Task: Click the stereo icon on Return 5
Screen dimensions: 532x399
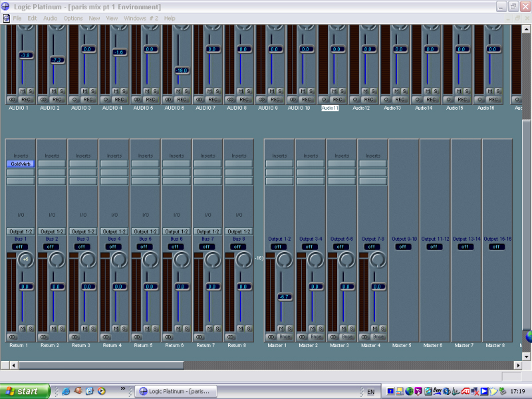Action: (x=137, y=337)
